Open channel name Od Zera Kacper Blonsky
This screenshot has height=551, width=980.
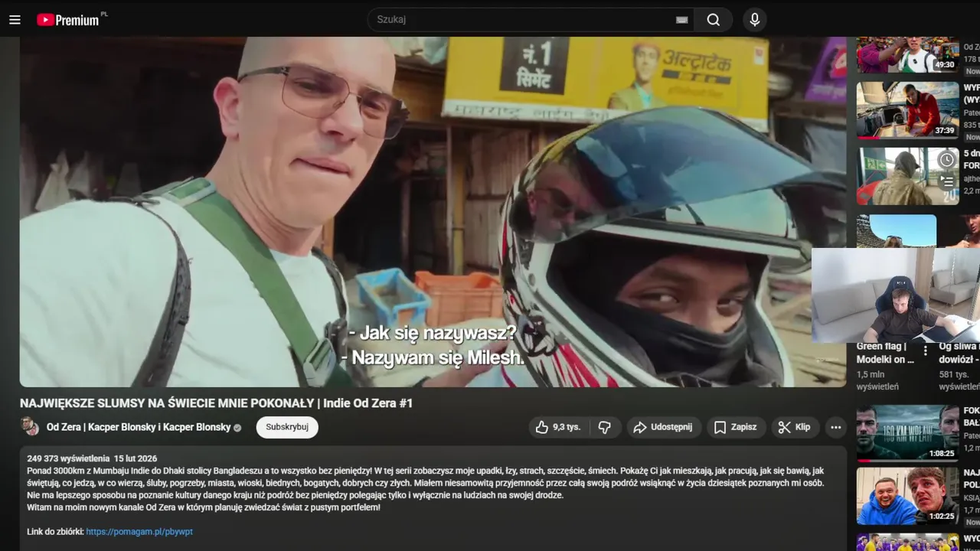[x=139, y=427]
